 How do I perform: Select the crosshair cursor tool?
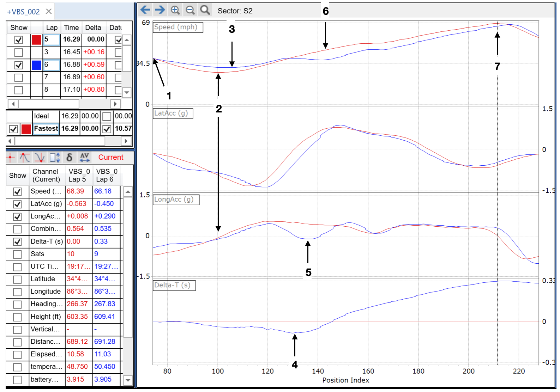11,157
